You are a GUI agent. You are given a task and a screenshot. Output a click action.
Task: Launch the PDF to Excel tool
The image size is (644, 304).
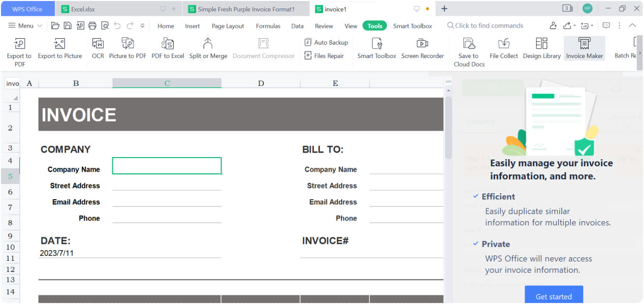tap(168, 48)
